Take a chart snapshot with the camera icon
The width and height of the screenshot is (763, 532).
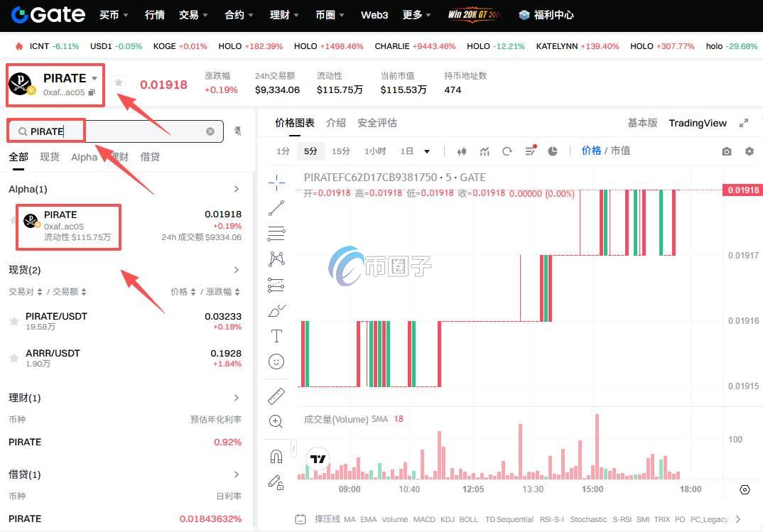pos(727,151)
